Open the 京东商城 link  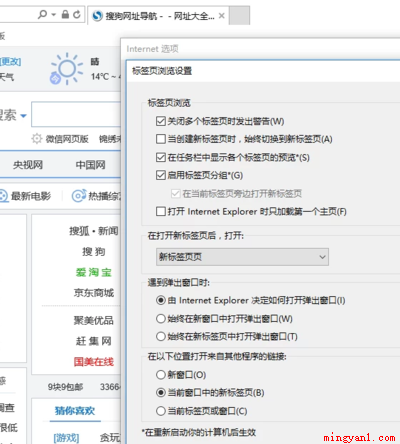94,293
